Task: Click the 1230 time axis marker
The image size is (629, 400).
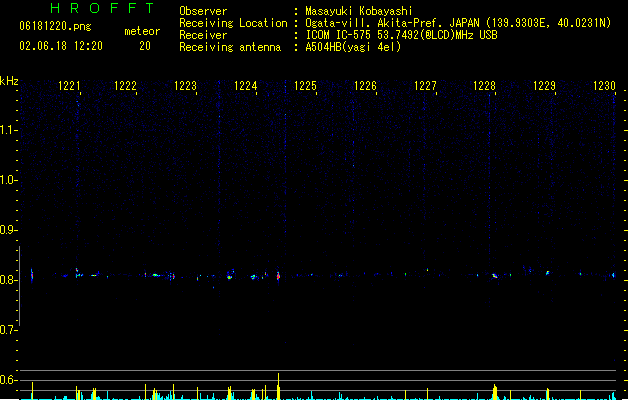Action: (604, 86)
